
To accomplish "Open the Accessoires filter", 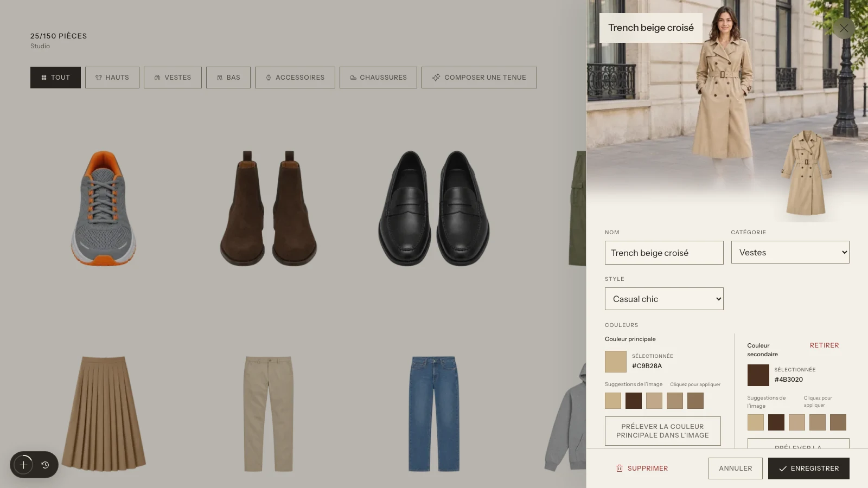I will (x=295, y=78).
